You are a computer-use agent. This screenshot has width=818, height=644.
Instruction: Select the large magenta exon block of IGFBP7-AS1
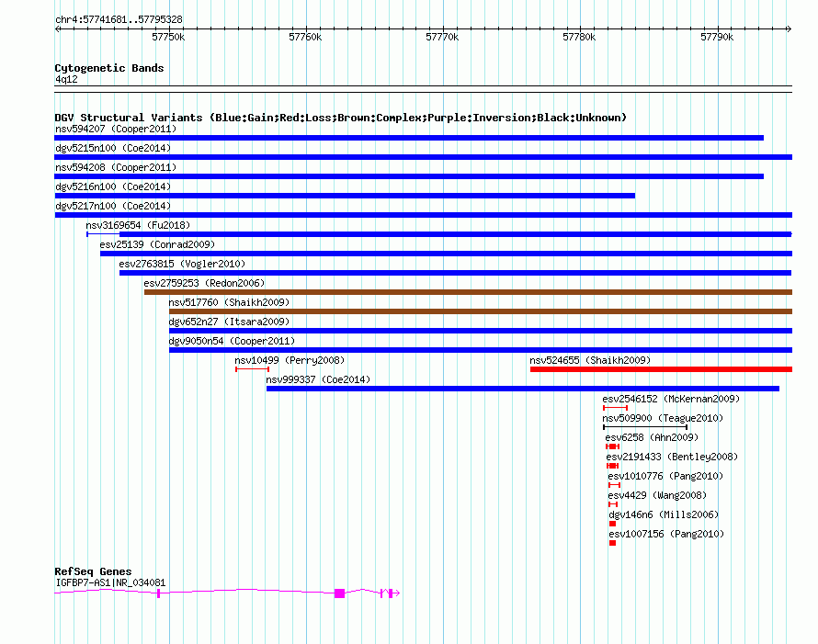pos(340,593)
